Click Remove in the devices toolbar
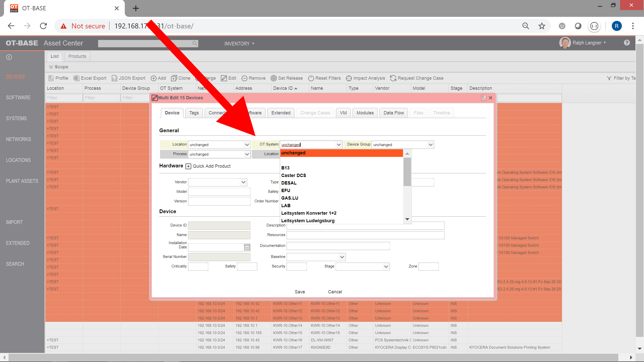 coord(253,78)
